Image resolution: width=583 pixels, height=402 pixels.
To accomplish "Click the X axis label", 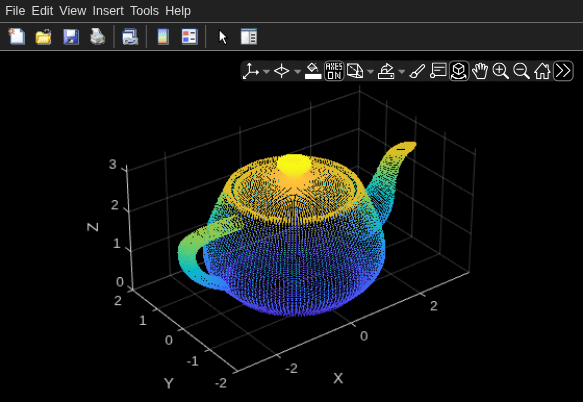I will tap(338, 378).
